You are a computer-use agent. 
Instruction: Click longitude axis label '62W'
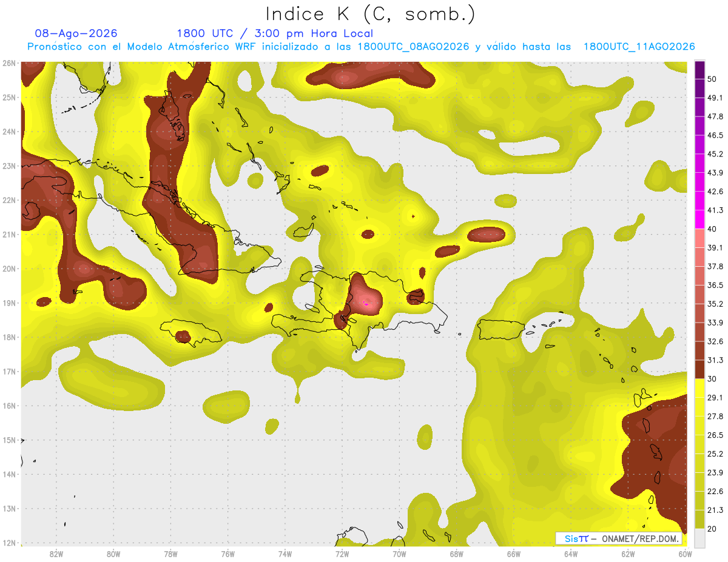pos(628,554)
